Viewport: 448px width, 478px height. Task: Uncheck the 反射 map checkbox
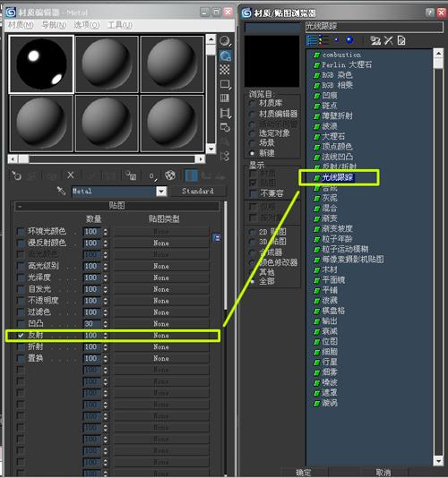click(x=21, y=336)
